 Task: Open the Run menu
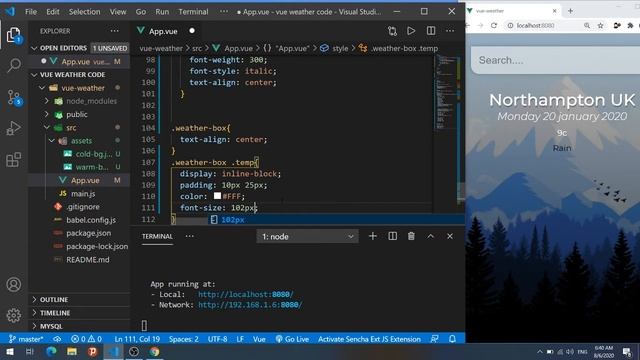tap(162, 12)
